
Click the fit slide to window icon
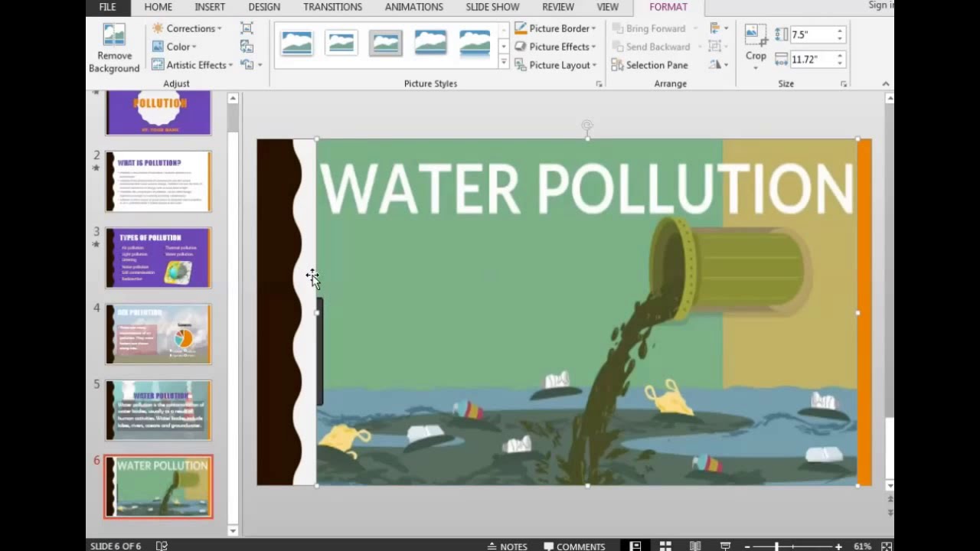(x=887, y=546)
